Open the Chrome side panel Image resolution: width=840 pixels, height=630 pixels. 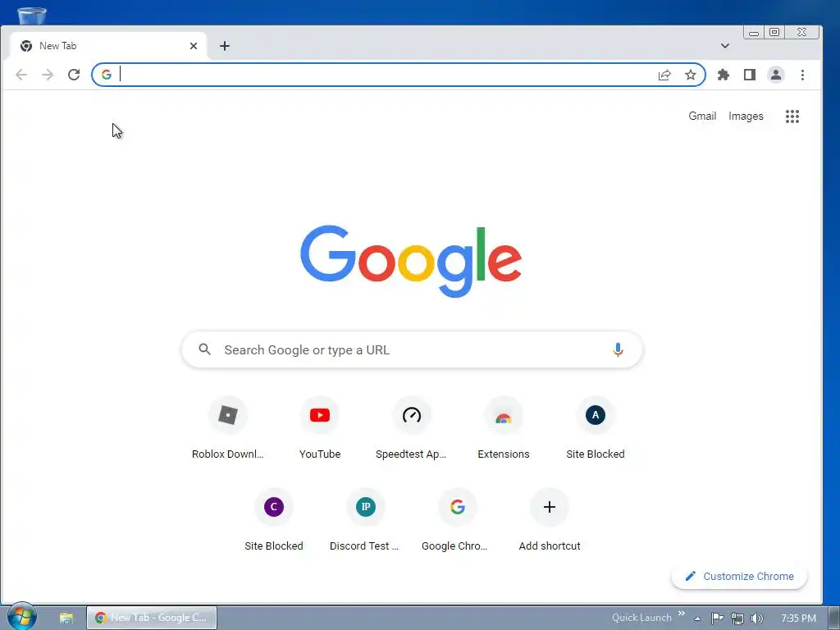(750, 75)
